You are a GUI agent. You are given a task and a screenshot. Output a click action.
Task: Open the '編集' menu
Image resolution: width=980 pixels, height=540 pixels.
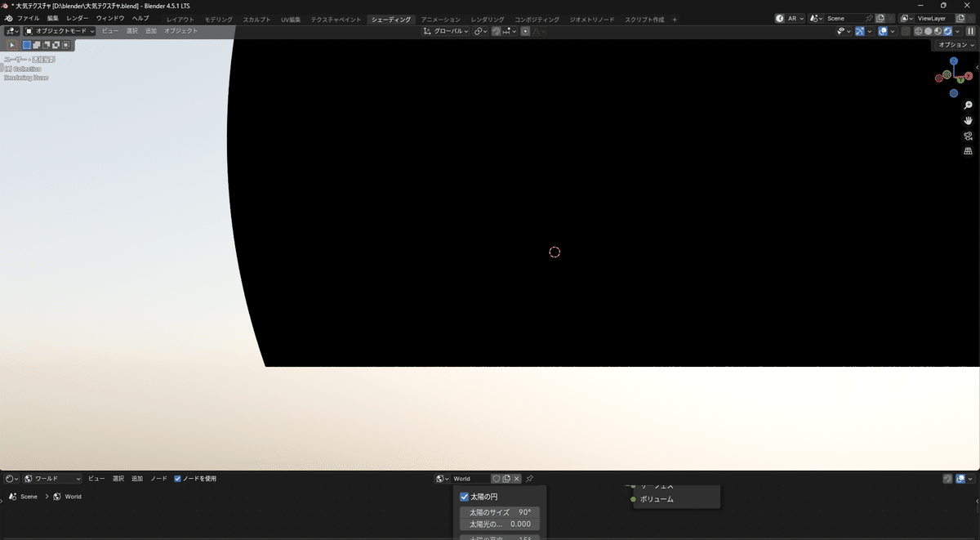coord(53,18)
